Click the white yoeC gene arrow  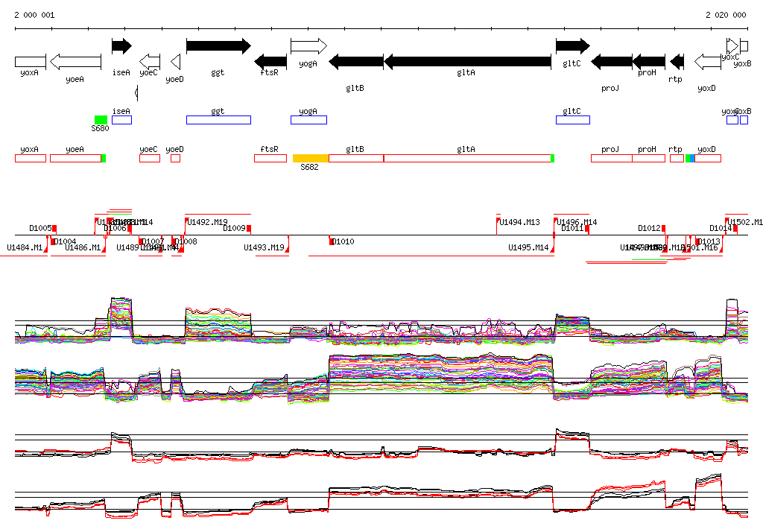(x=150, y=62)
